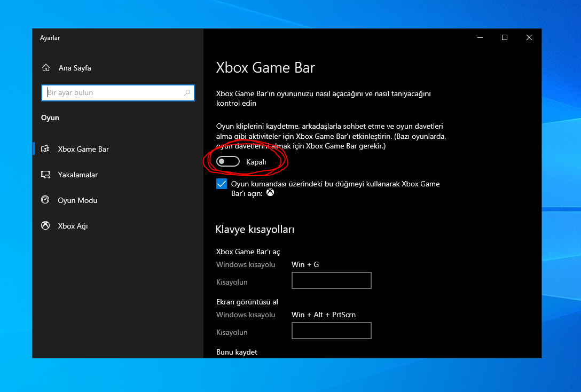Maximize the Ayarlar window
Viewport: 581px width, 392px height.
504,37
